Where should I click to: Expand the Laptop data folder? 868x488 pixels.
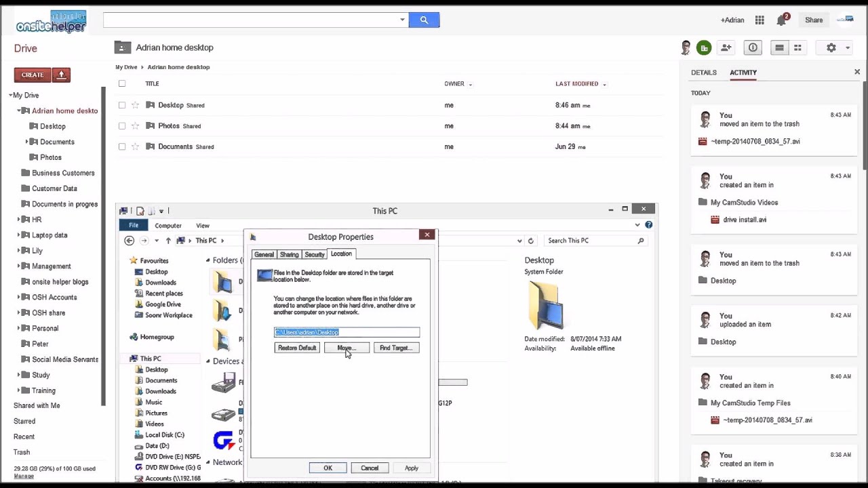[x=20, y=235]
